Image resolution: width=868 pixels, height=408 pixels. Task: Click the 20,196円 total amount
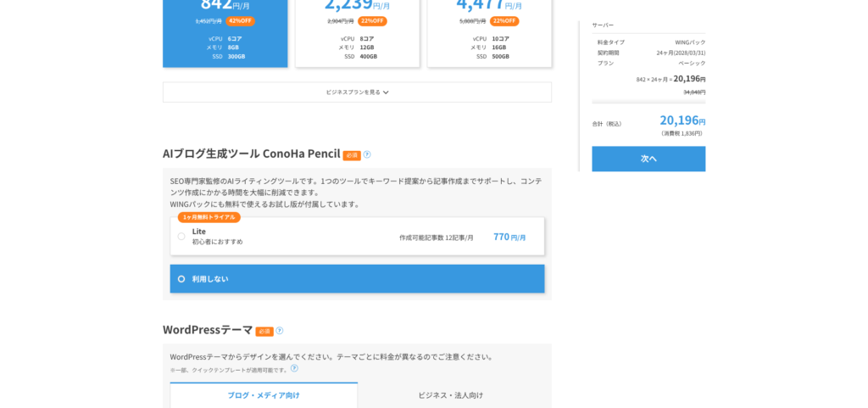682,120
